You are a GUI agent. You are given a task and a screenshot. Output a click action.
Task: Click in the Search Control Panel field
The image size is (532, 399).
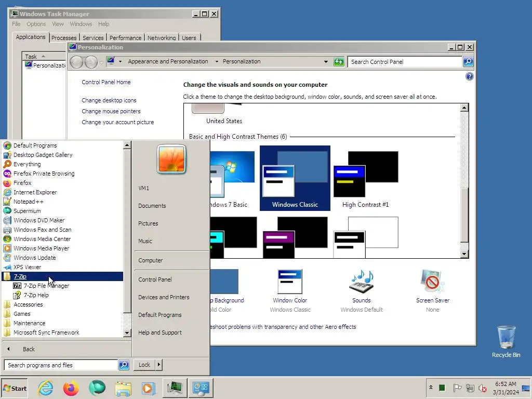click(405, 62)
